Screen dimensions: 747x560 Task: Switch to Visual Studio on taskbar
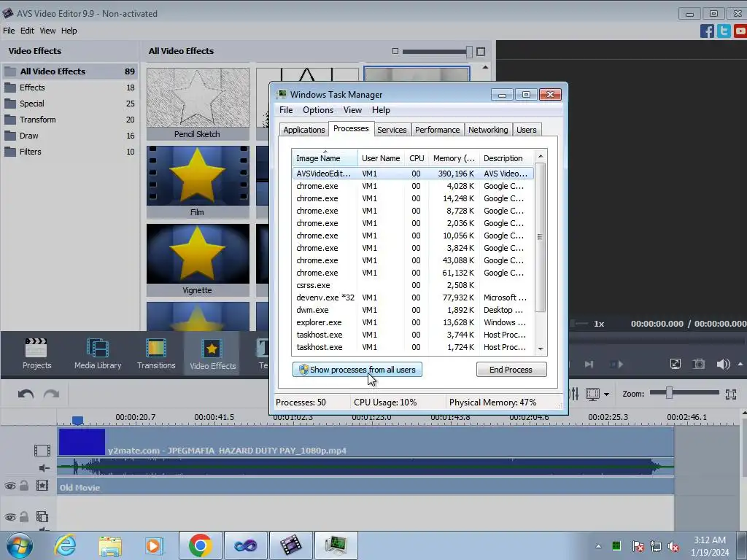pyautogui.click(x=245, y=545)
